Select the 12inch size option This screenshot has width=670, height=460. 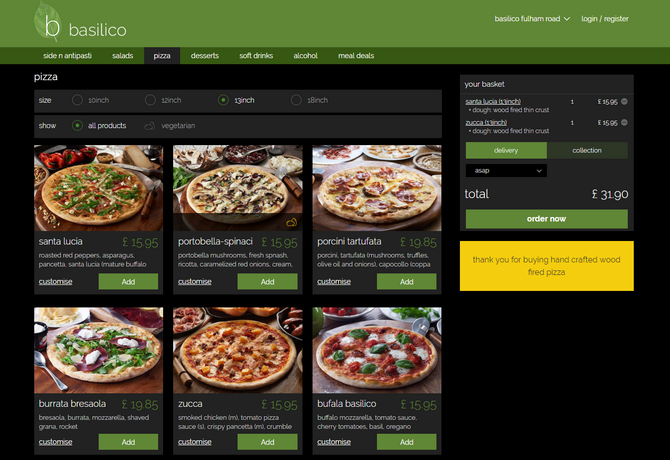click(150, 100)
